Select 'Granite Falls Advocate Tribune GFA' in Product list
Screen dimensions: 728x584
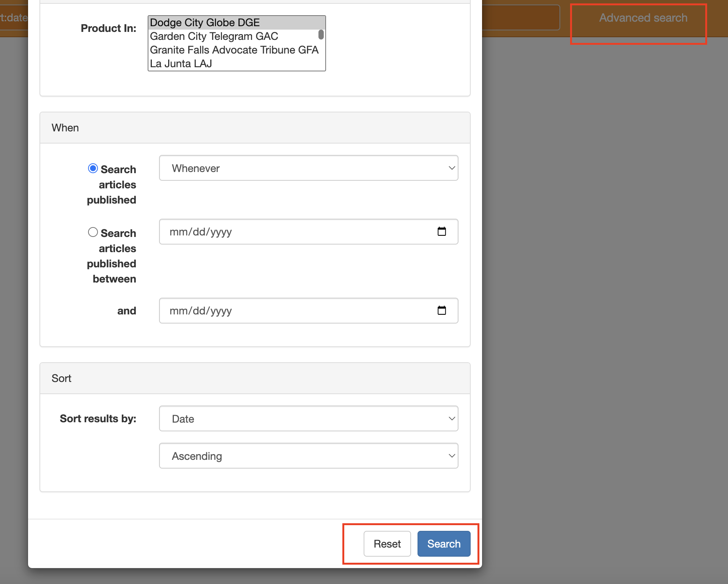point(234,50)
